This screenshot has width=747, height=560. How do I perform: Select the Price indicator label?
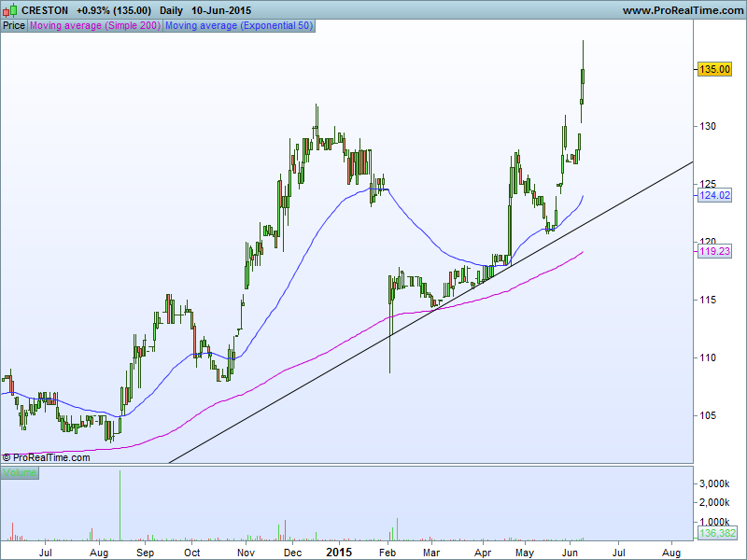[x=14, y=26]
